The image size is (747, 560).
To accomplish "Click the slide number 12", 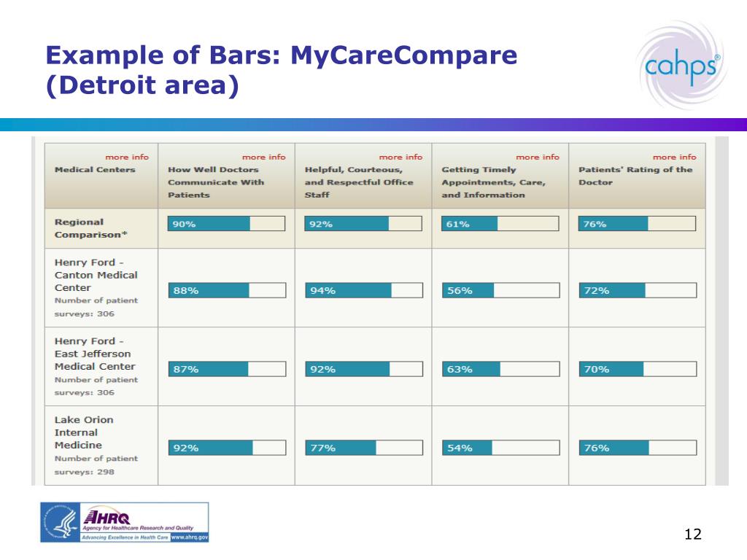I will coord(693,534).
